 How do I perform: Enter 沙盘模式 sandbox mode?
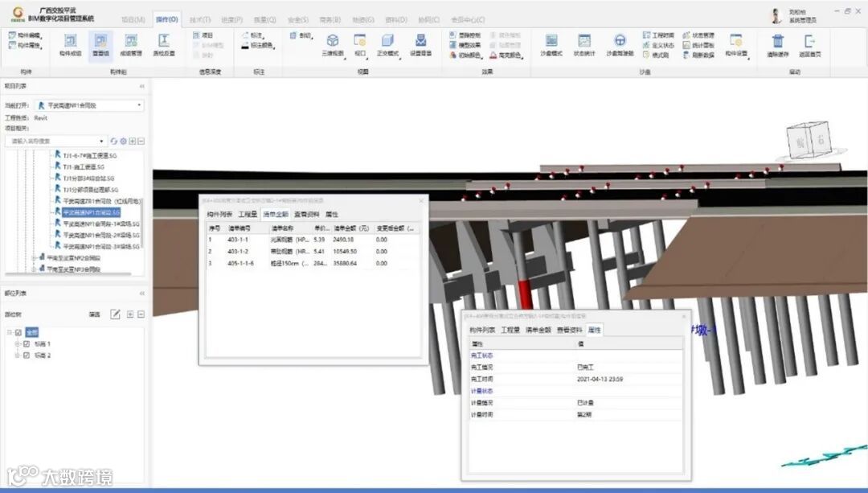551,45
